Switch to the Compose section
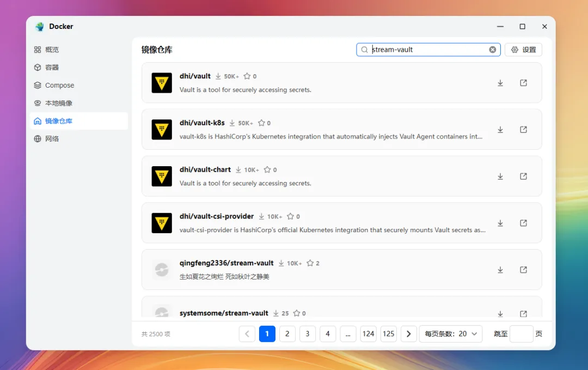Screen dimensions: 588x370 coord(78,85)
